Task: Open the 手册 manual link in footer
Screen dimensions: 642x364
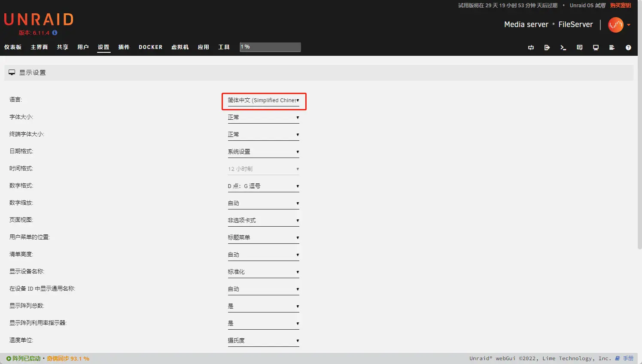Action: click(628, 358)
